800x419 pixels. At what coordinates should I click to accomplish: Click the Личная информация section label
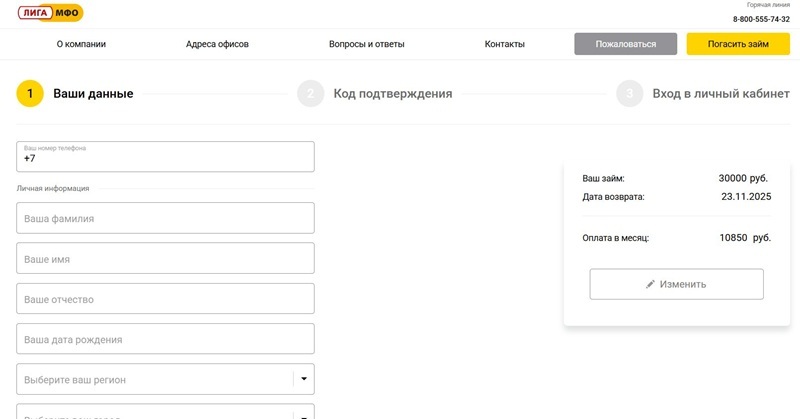[53, 188]
